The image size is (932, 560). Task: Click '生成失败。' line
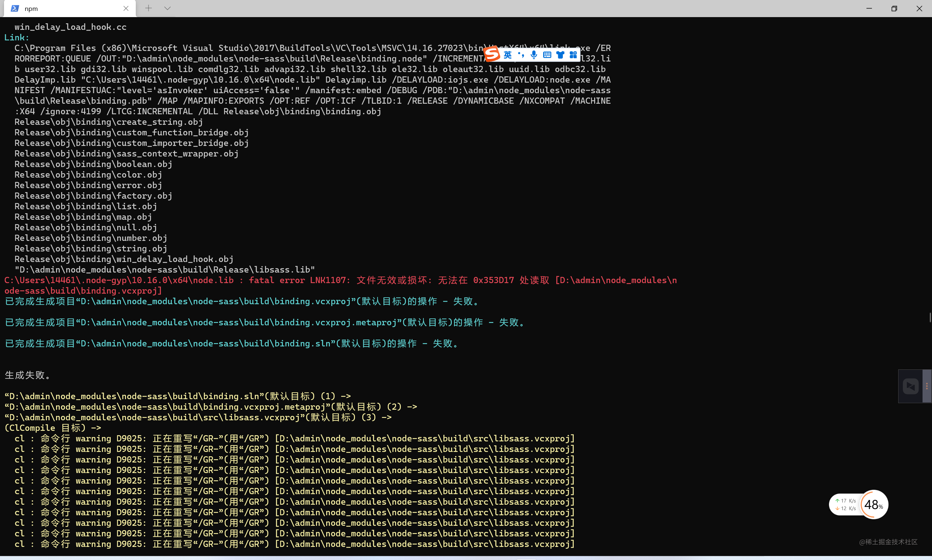click(x=27, y=375)
